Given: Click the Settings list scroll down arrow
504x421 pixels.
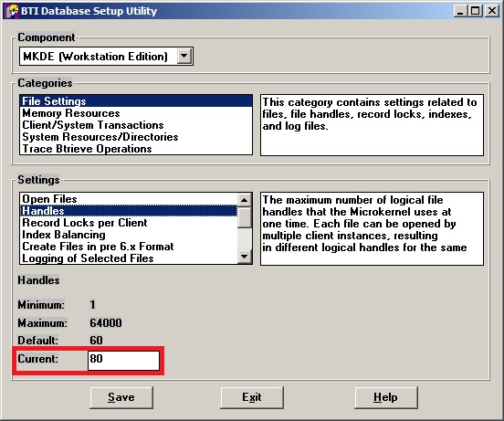Looking at the screenshot, I should click(x=245, y=257).
